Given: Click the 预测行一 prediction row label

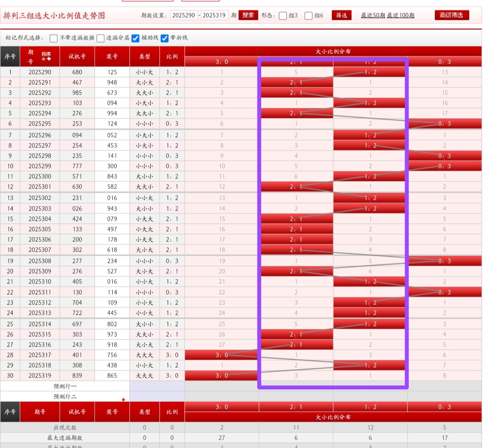Looking at the screenshot, I should click(65, 386).
